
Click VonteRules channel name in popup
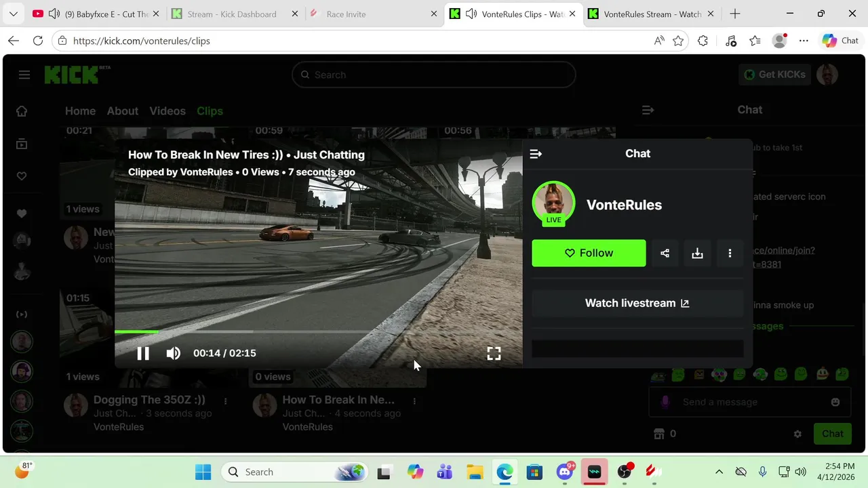pos(624,205)
